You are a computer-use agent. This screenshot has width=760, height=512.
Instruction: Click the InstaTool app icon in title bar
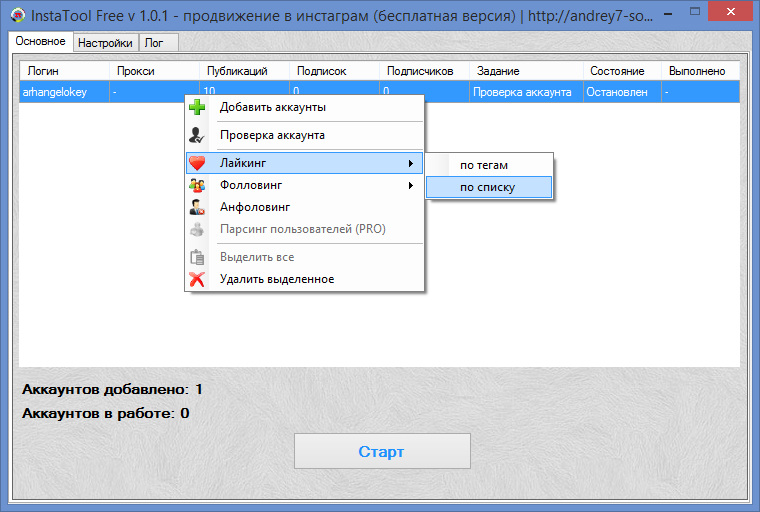coord(18,15)
